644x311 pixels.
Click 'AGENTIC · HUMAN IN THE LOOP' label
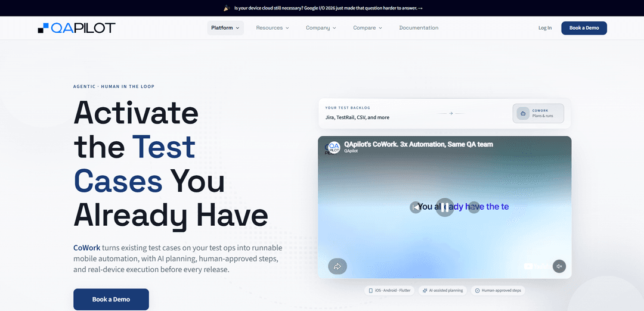[x=114, y=86]
